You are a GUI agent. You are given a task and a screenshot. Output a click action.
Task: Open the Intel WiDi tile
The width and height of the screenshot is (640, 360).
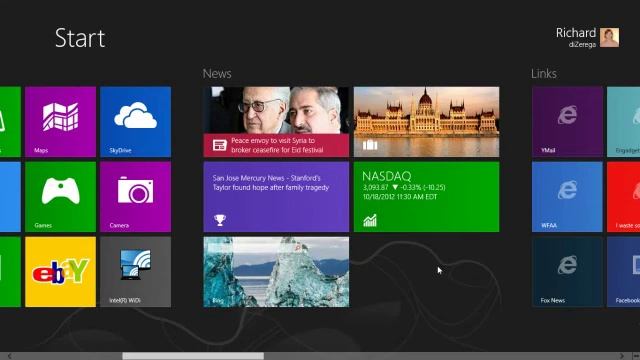click(x=136, y=272)
